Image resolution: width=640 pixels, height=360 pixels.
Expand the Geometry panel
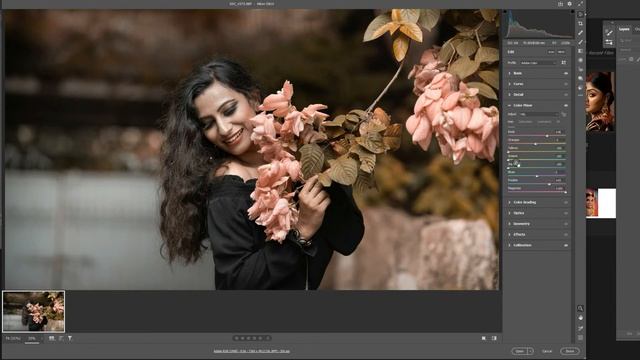point(509,224)
